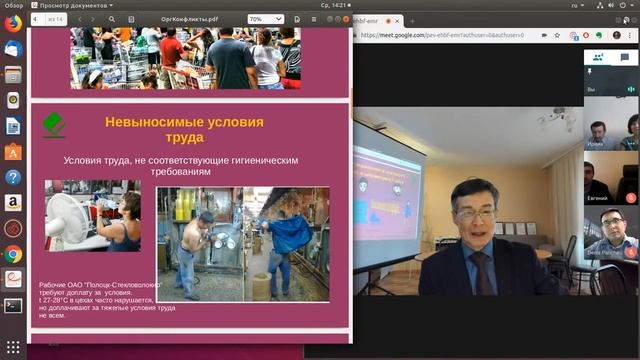Open the green Evernote extension icon
This screenshot has height=360, width=640.
[599, 36]
